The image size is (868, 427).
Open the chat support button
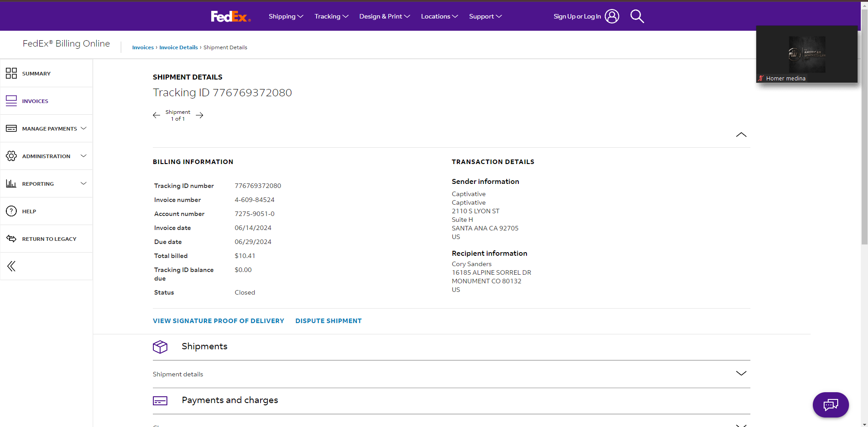pyautogui.click(x=830, y=405)
